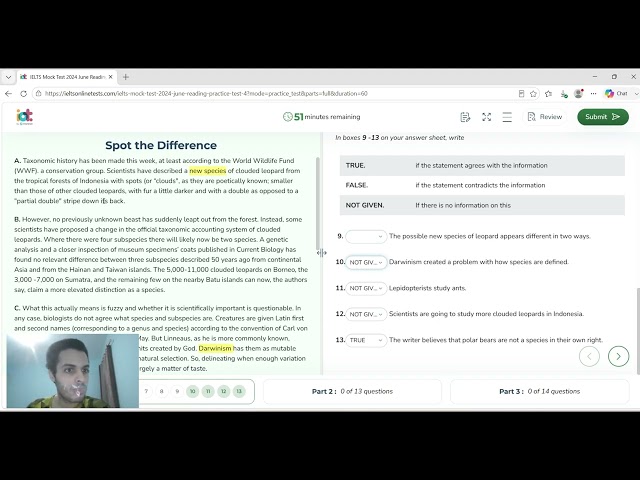Select the IELTS Mock Test 2024 June Reading tab

pos(67,77)
